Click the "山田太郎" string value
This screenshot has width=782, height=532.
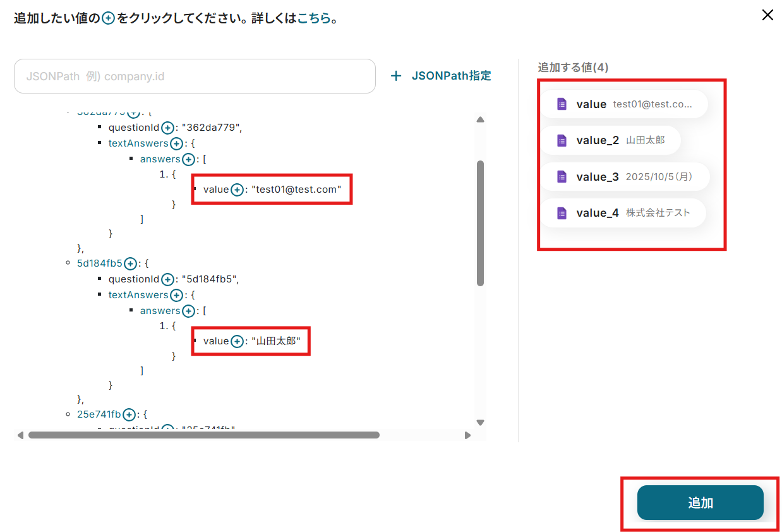[276, 341]
